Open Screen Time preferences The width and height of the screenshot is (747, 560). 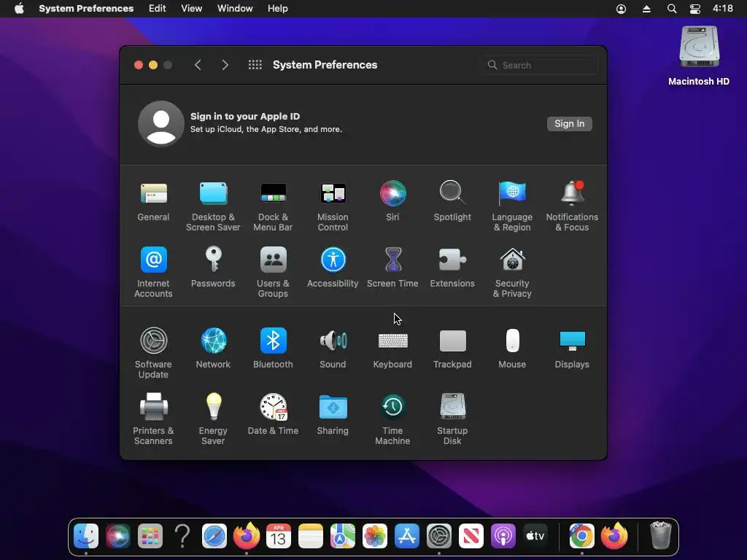pyautogui.click(x=392, y=260)
